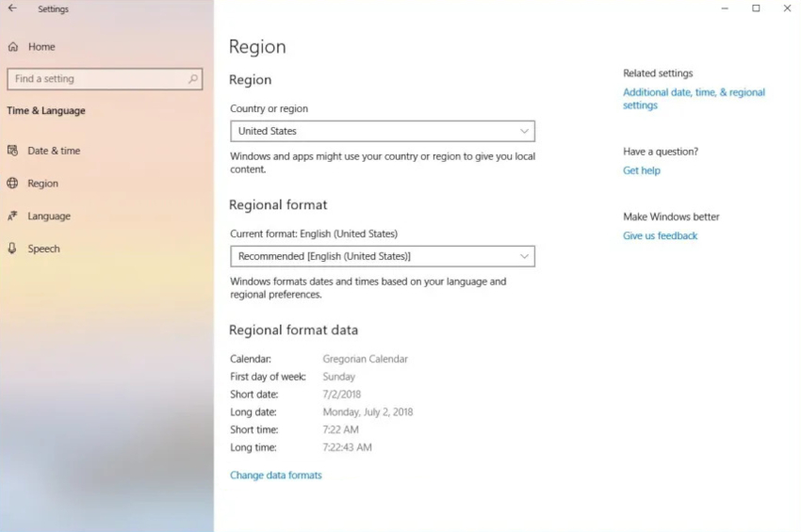This screenshot has height=532, width=801.
Task: Click the chevron on United States combo box
Action: point(525,131)
